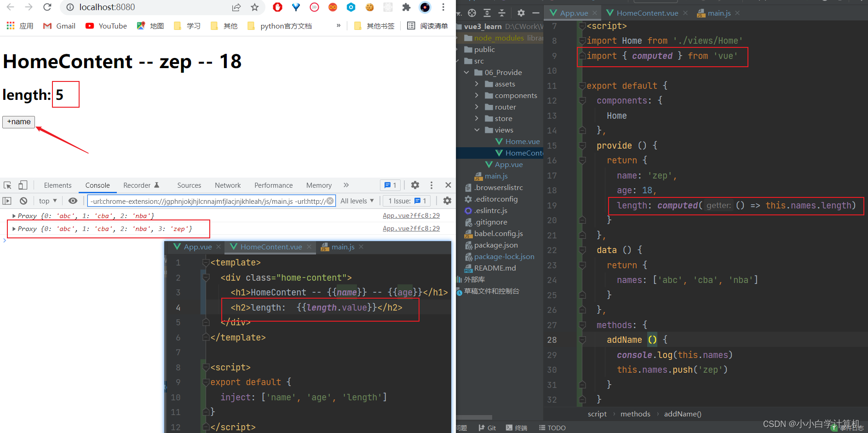Open project panel settings gear

(x=521, y=13)
